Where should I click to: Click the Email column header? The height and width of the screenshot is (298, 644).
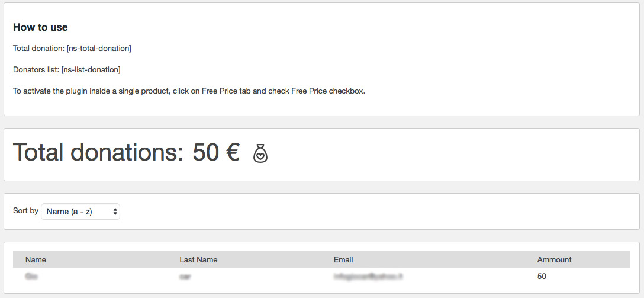pos(343,259)
